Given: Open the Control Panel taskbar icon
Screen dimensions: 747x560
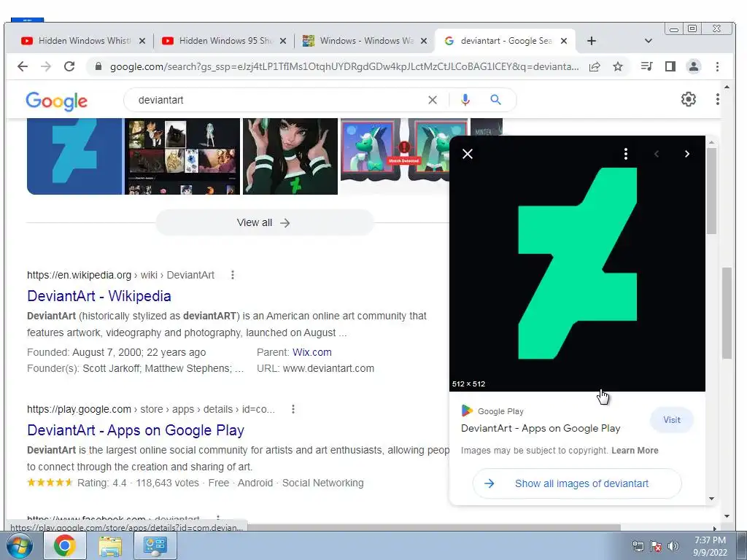Looking at the screenshot, I should click(x=155, y=545).
